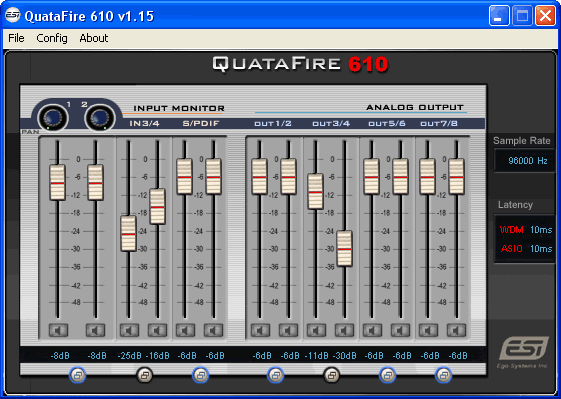This screenshot has width=561, height=399.
Task: Mute the right OUT3/4 channel at -30dB
Action: coord(345,330)
